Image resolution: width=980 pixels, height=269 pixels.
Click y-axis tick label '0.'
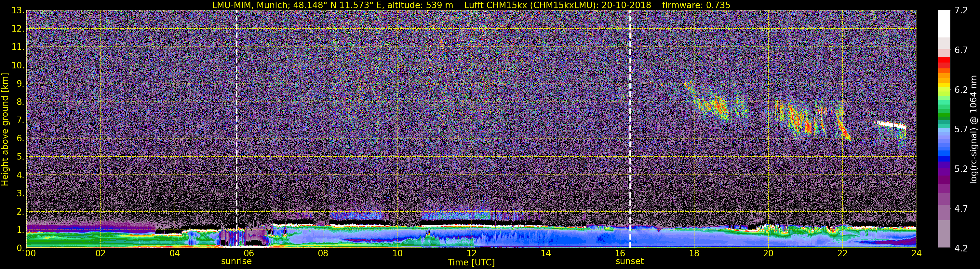point(20,248)
